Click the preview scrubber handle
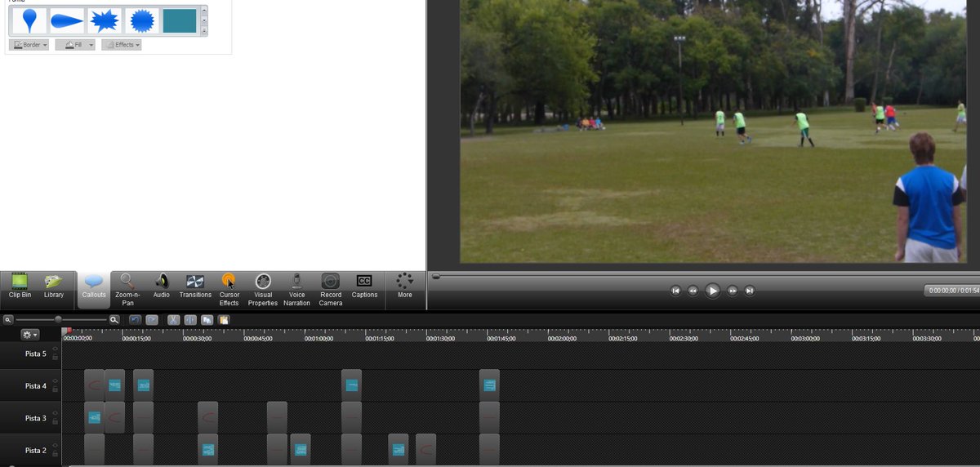 (x=436, y=277)
